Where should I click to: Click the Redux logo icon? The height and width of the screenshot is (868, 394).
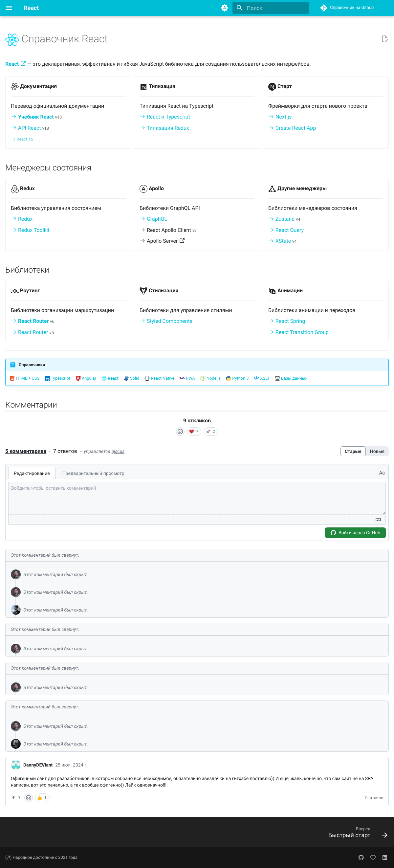15,189
